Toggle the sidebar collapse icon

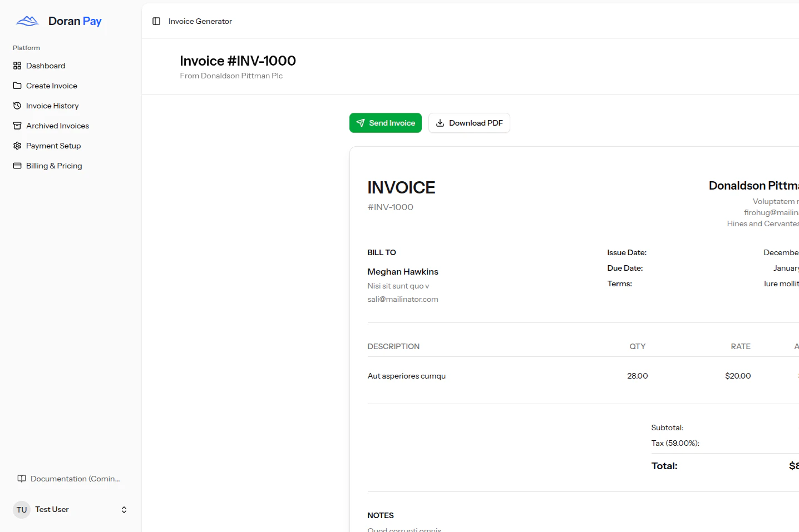(155, 21)
